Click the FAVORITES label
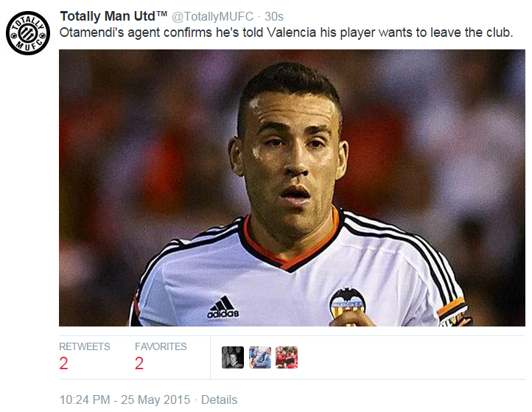Viewport: 532px width, 412px height. tap(161, 346)
